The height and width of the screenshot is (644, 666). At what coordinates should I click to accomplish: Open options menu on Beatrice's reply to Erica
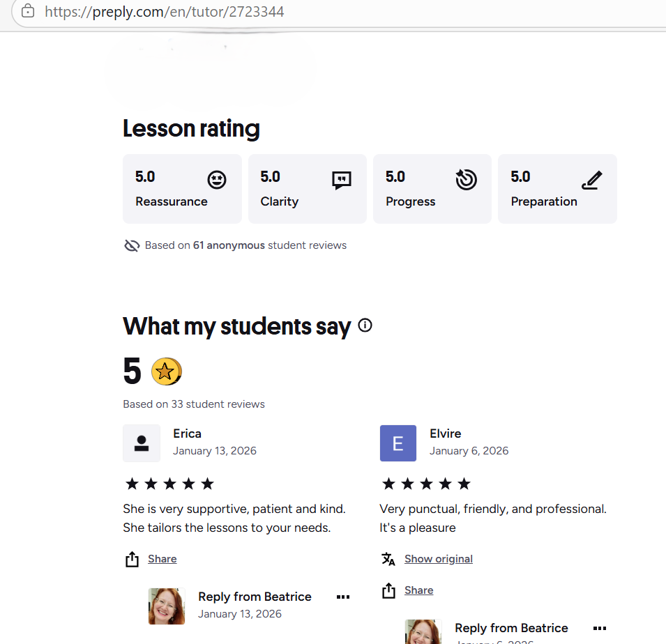pyautogui.click(x=342, y=597)
